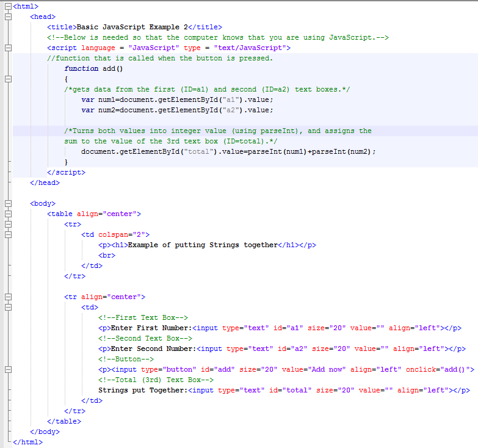
Task: Collapse the <td colspan="2"> fold marker
Action: (x=8, y=234)
